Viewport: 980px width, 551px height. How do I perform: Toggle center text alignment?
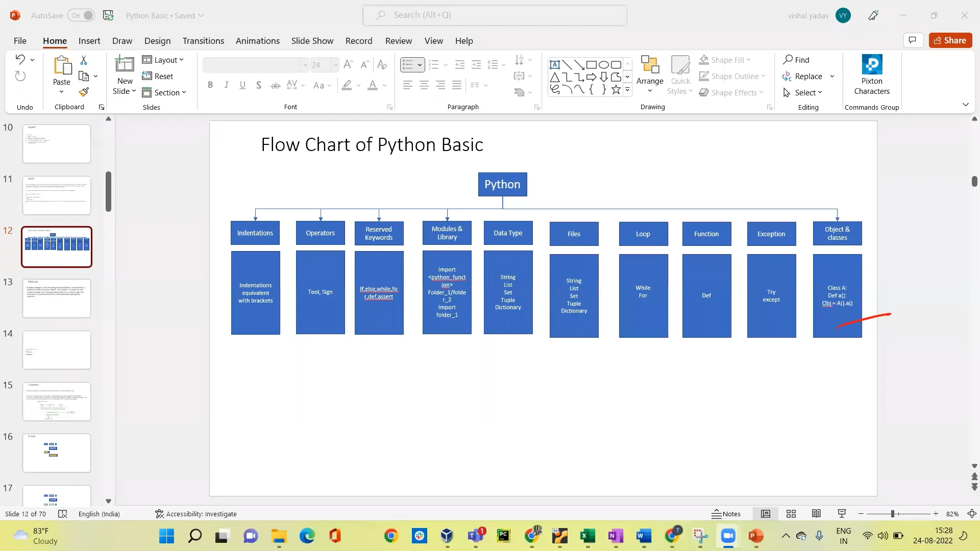424,85
